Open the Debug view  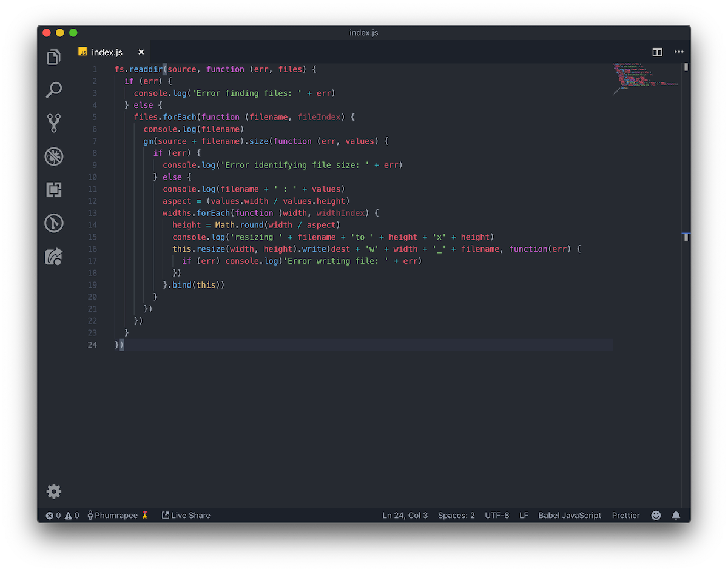click(x=54, y=156)
